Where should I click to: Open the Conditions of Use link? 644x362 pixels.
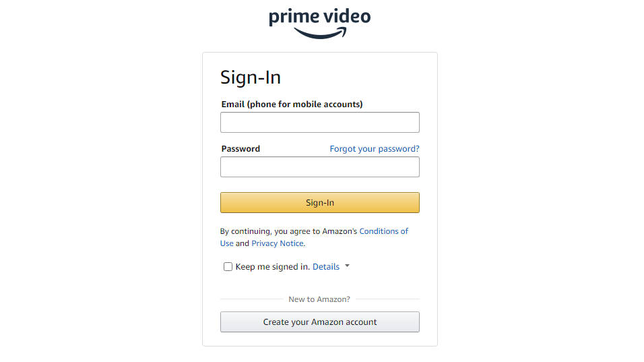(x=383, y=231)
